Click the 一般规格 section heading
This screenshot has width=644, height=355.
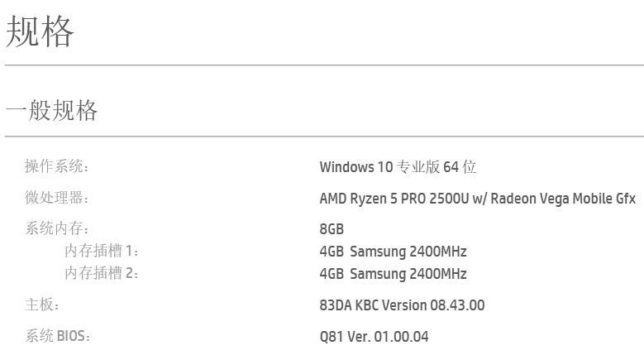coord(51,110)
